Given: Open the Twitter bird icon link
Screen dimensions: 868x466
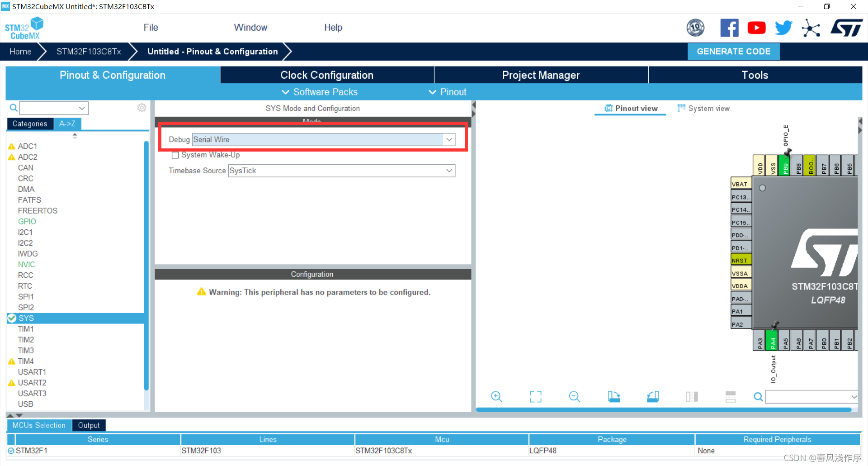Looking at the screenshot, I should tap(783, 28).
